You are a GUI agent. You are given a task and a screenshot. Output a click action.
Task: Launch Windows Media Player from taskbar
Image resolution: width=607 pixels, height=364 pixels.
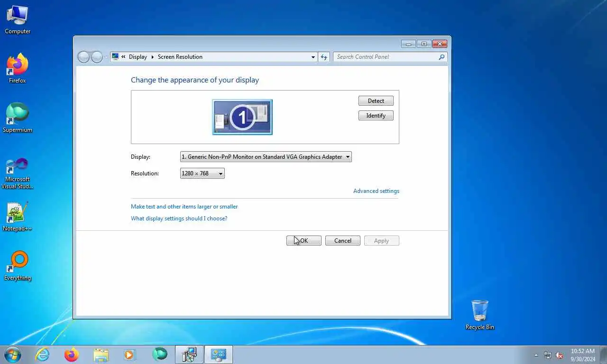pos(129,355)
